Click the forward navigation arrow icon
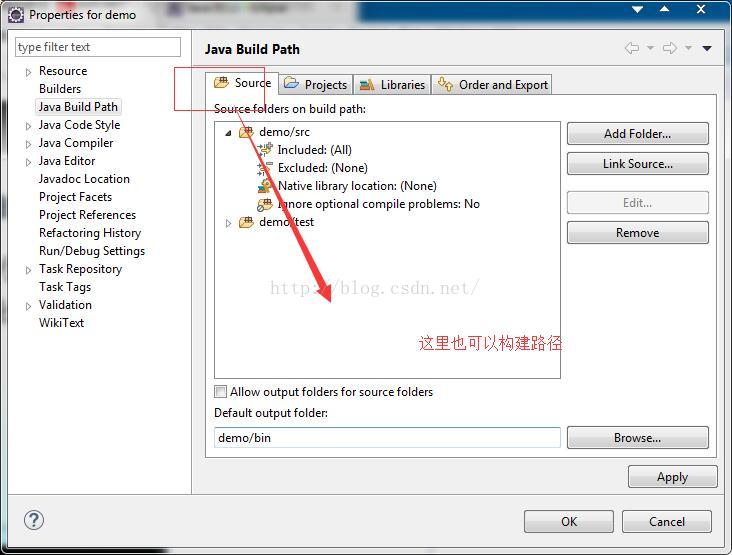Viewport: 732px width, 555px height. coord(670,48)
